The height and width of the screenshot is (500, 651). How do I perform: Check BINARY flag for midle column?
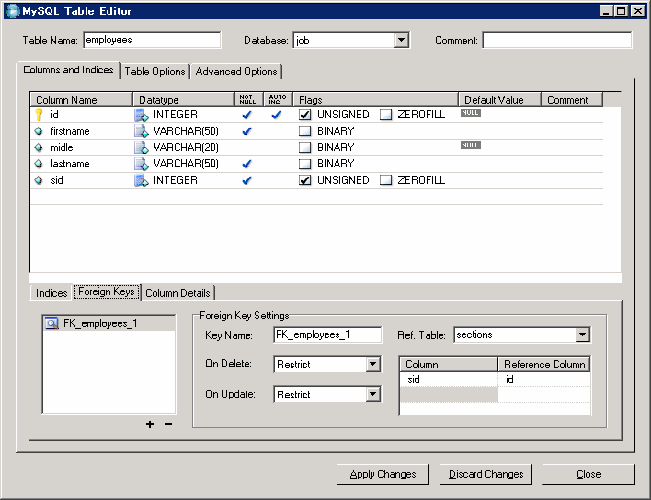coord(306,147)
